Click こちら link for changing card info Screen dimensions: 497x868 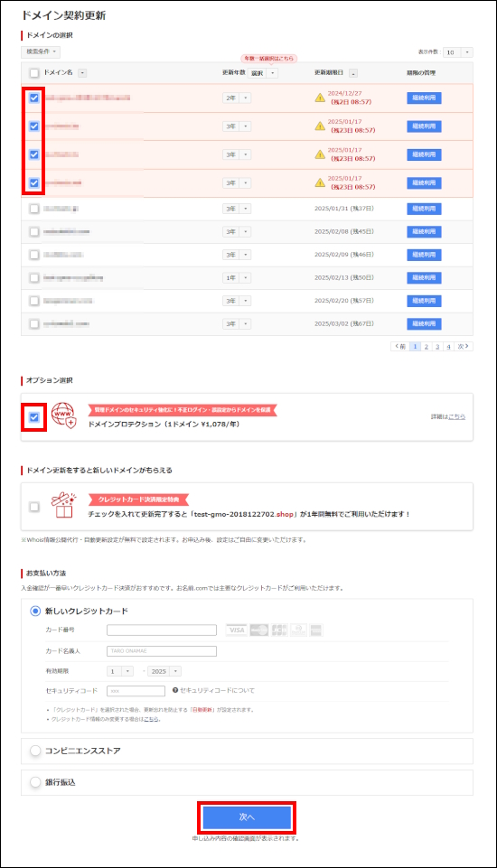(151, 719)
